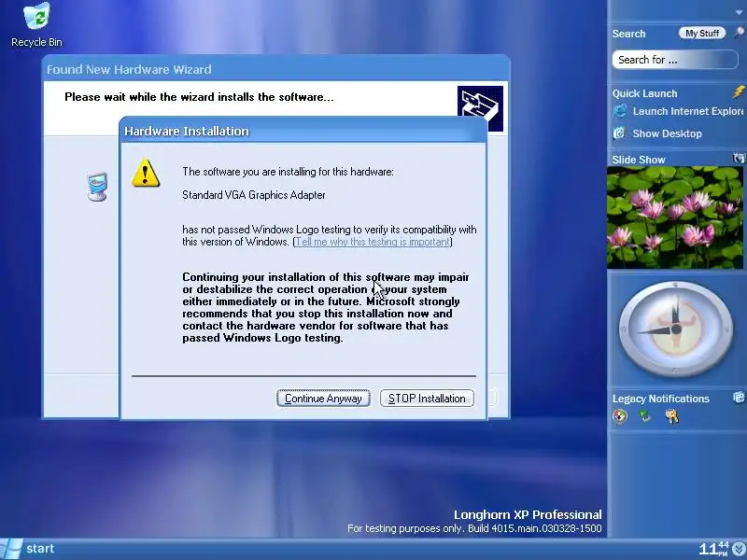Click the yellow warning triangle icon
The image size is (747, 560).
[x=146, y=173]
